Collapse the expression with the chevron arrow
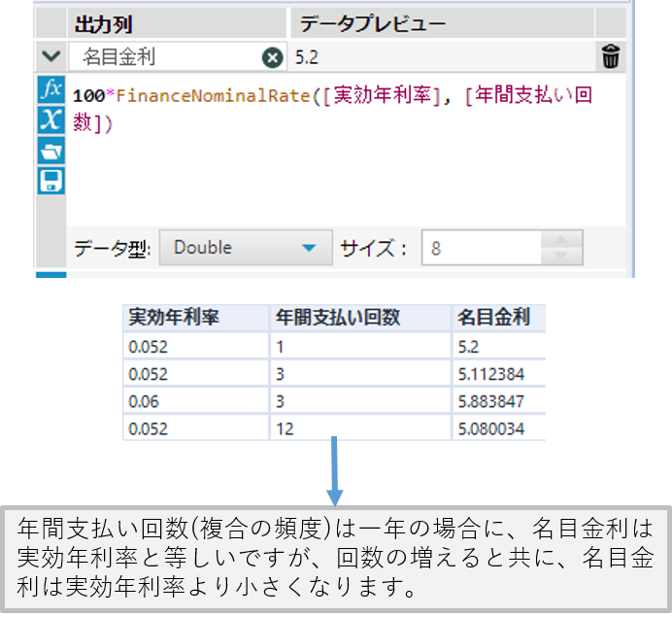672x617 pixels. coord(50,57)
